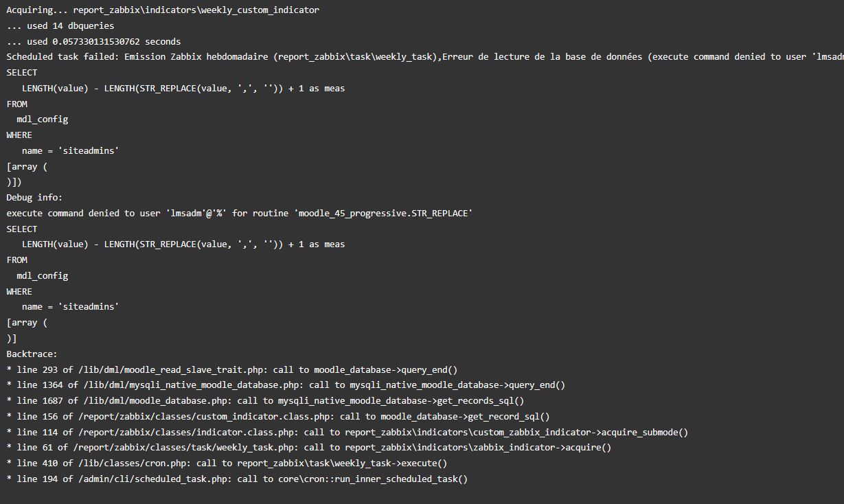Click the backtrace line for weekly_task.php
This screenshot has width=844, height=504.
point(308,448)
